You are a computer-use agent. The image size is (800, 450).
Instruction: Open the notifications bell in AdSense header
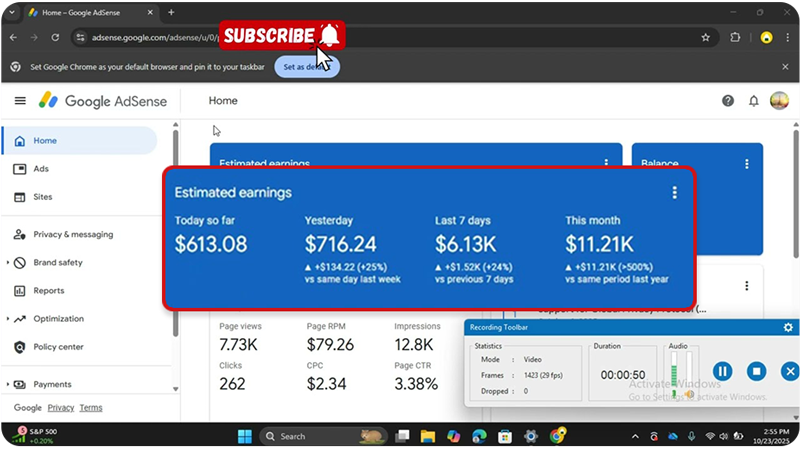coord(754,101)
